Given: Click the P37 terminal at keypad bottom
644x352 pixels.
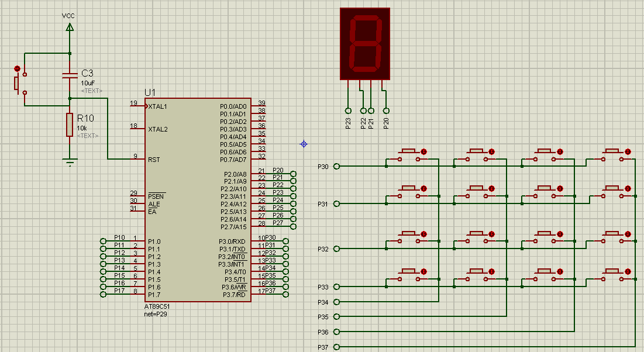Looking at the screenshot, I should (x=336, y=347).
